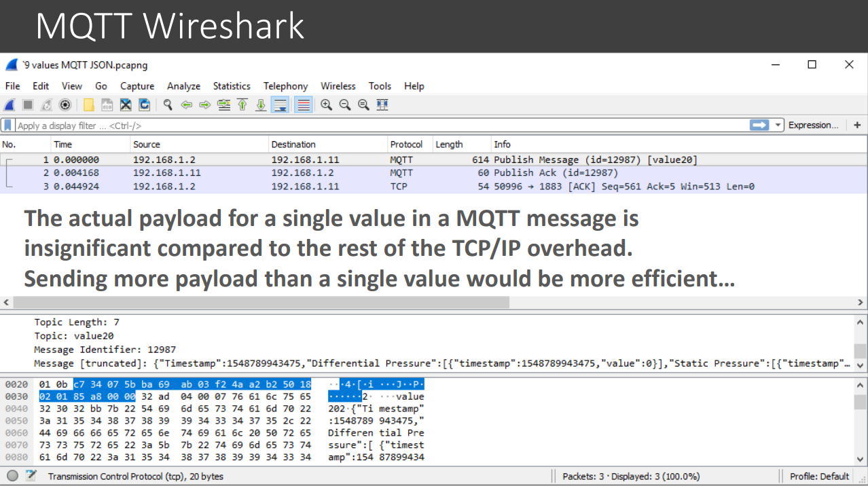Click the Restart capture toolbar icon

click(x=46, y=105)
